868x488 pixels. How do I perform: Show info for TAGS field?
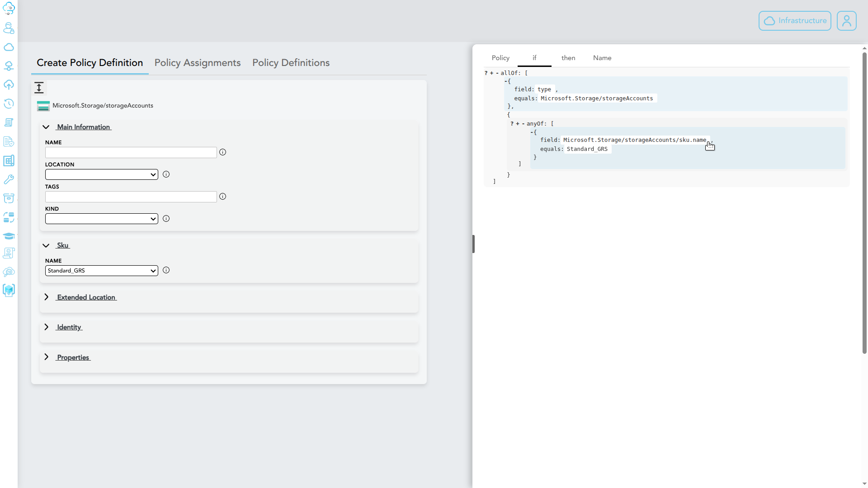(x=222, y=197)
